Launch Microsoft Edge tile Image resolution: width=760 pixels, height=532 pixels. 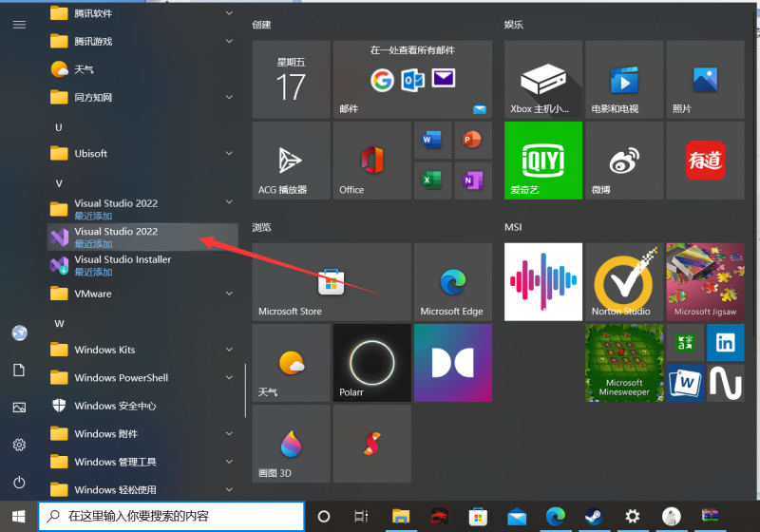[452, 281]
